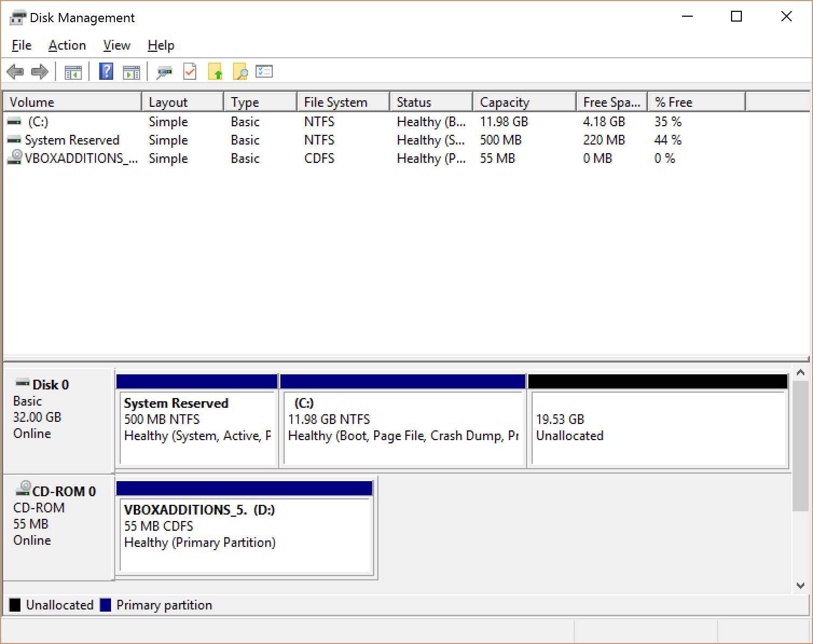Viewport: 813px width, 644px height.
Task: Open the File menu
Action: pos(22,45)
